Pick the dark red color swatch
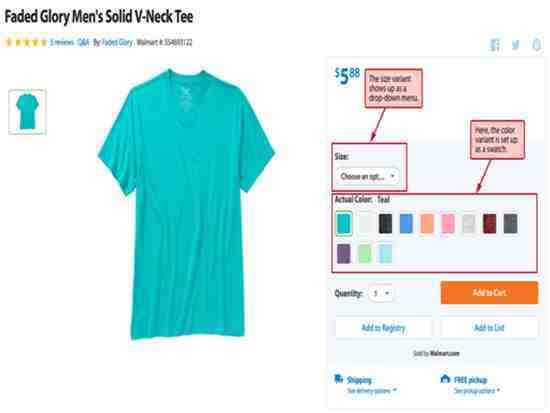This screenshot has height=413, width=550. click(x=490, y=224)
